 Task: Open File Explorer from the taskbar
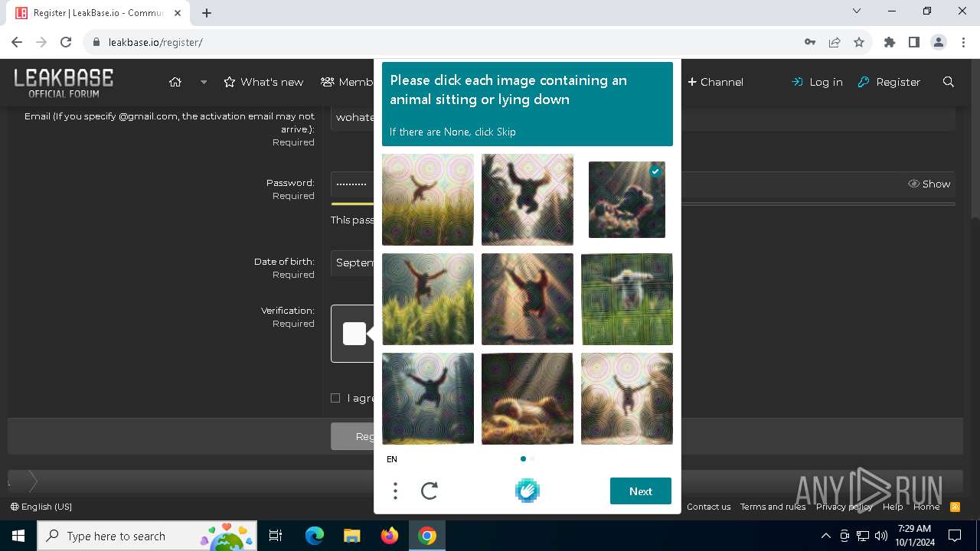(x=351, y=536)
